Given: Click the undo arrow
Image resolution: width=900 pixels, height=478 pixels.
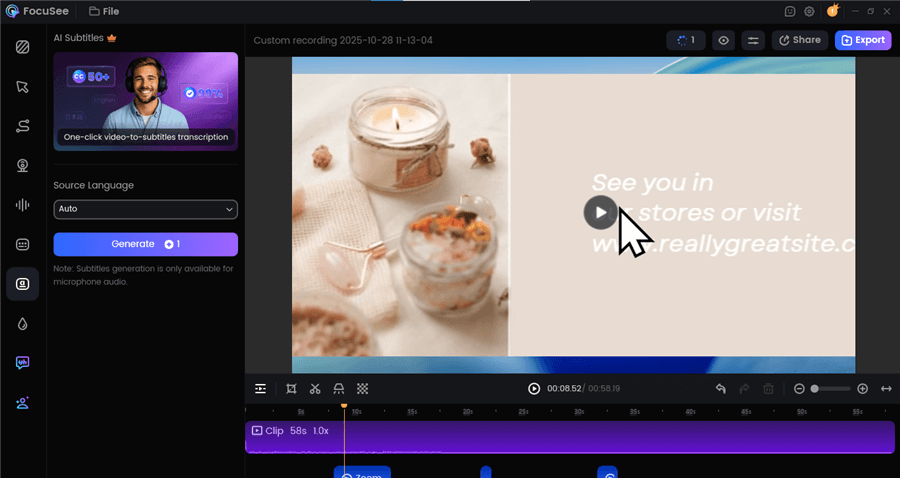Looking at the screenshot, I should pos(720,388).
